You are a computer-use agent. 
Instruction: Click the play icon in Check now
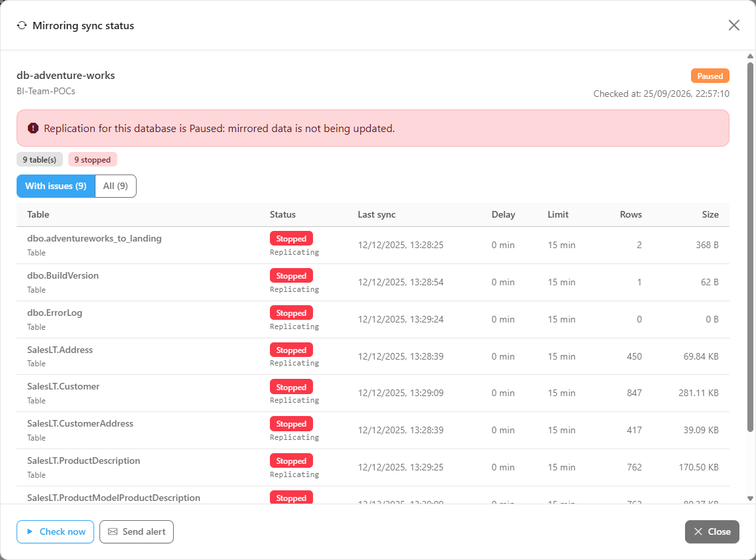point(29,531)
